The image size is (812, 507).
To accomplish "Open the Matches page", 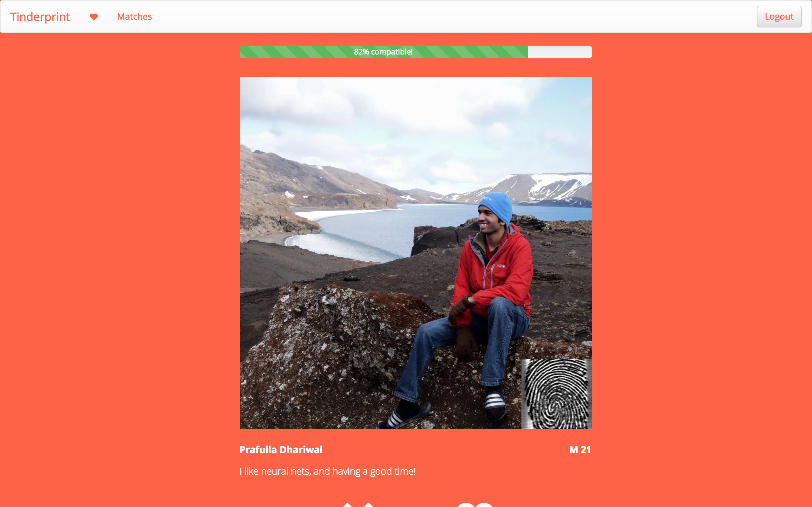I will [x=134, y=16].
